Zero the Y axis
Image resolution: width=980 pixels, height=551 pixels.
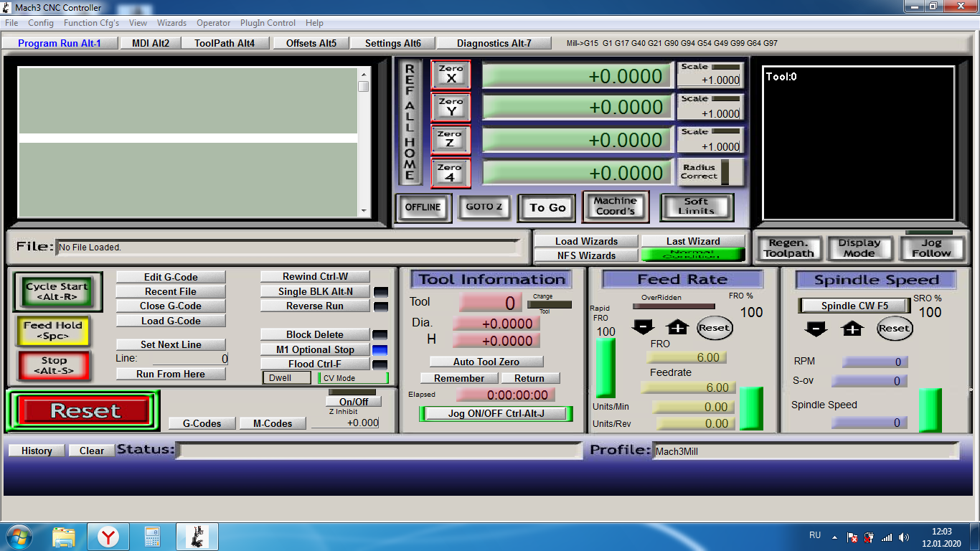coord(451,107)
